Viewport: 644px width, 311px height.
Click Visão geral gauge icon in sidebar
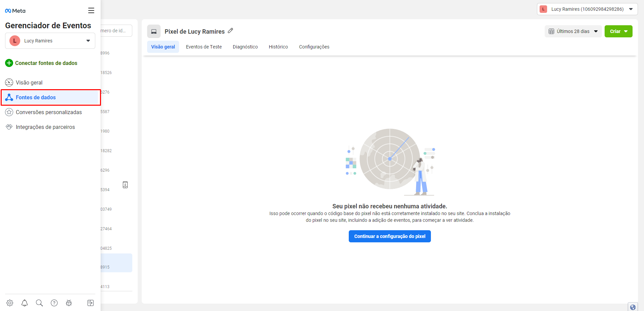pyautogui.click(x=9, y=82)
